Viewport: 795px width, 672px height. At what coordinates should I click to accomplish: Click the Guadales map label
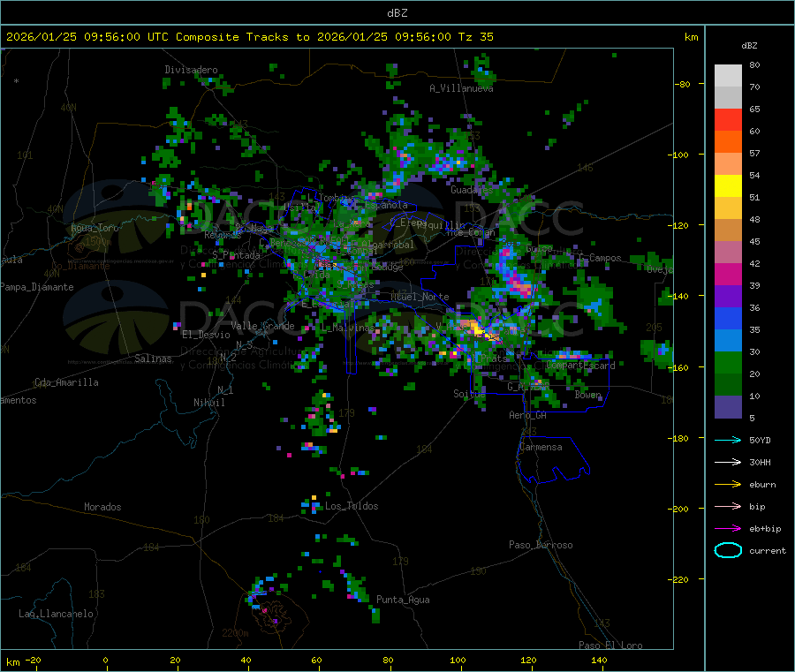[x=472, y=190]
